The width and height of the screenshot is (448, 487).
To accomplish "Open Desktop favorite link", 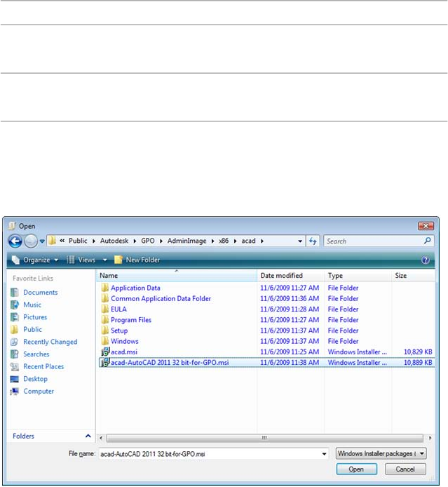I will (35, 379).
